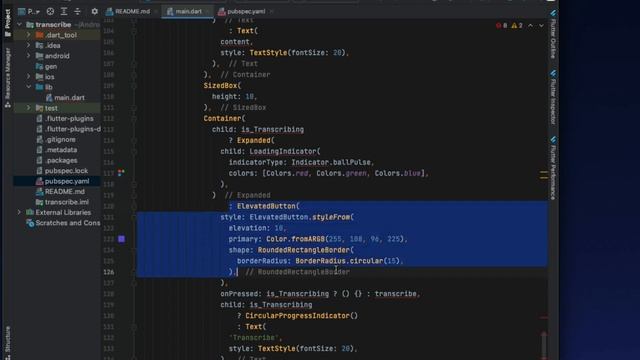Select pubspec.lock file
Image resolution: width=640 pixels, height=360 pixels.
point(66,171)
